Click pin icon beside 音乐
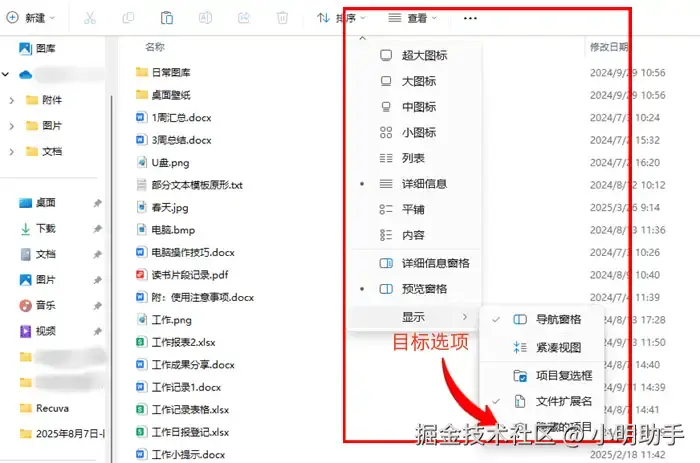700x463 pixels. [x=97, y=306]
